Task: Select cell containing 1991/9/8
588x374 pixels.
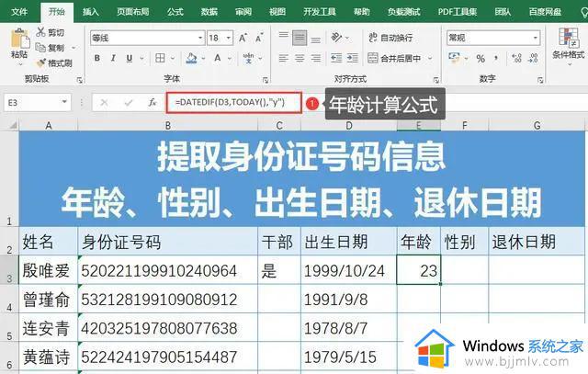Action: (x=349, y=300)
